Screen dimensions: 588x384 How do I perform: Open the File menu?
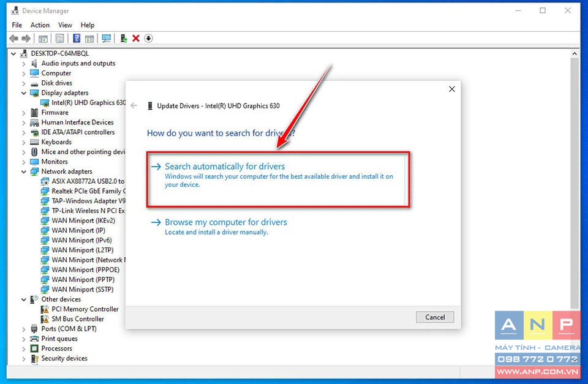(x=17, y=25)
